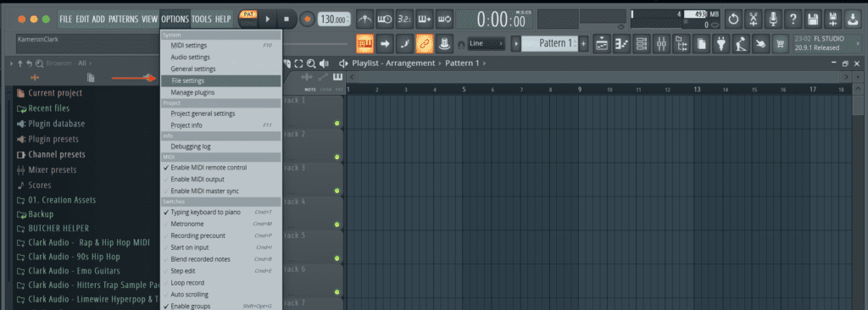868x310 pixels.
Task: Open the PATTERNS menu
Action: [124, 19]
